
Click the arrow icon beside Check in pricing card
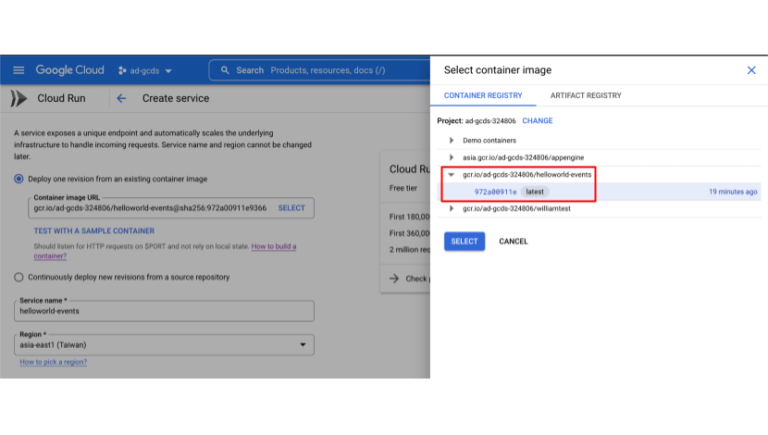point(394,279)
